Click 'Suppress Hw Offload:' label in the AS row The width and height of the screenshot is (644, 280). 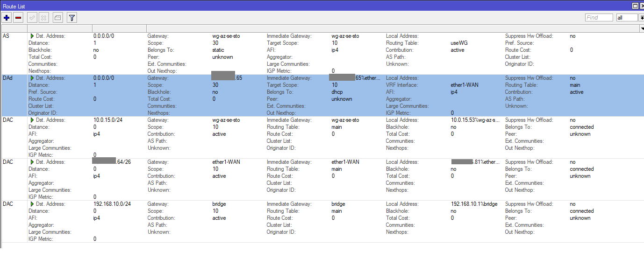pyautogui.click(x=529, y=36)
